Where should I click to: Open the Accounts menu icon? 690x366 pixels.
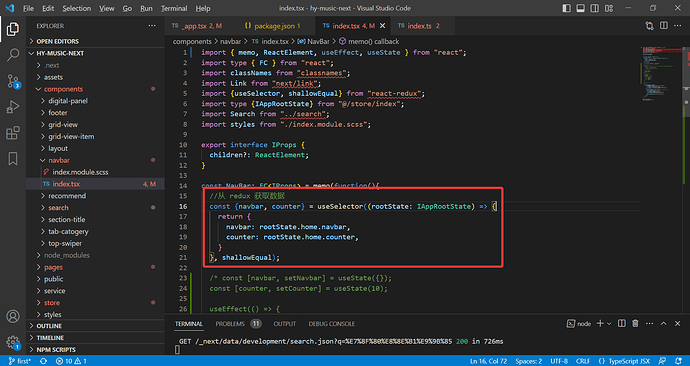point(13,316)
